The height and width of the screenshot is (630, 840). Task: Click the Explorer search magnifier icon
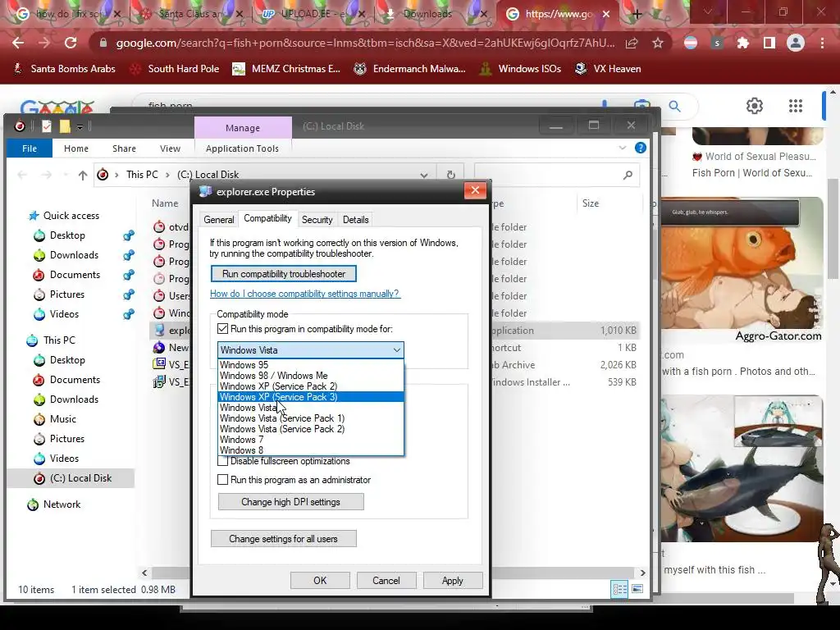[x=628, y=175]
